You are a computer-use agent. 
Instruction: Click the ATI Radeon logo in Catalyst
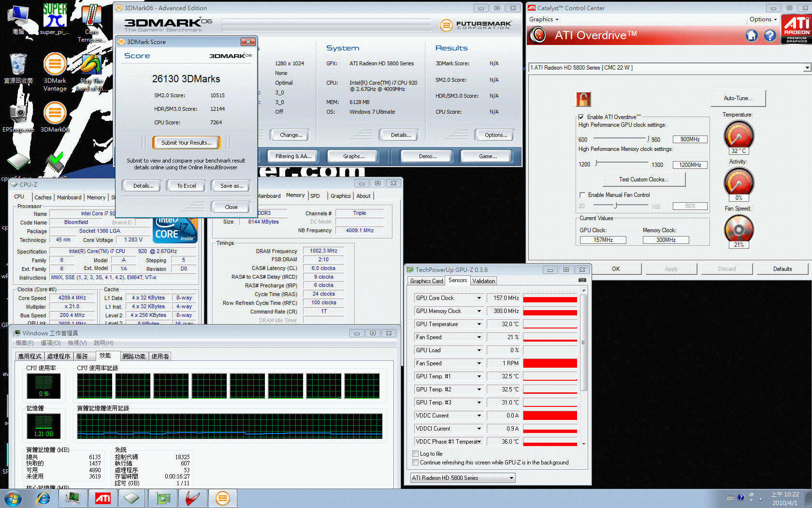[x=797, y=30]
